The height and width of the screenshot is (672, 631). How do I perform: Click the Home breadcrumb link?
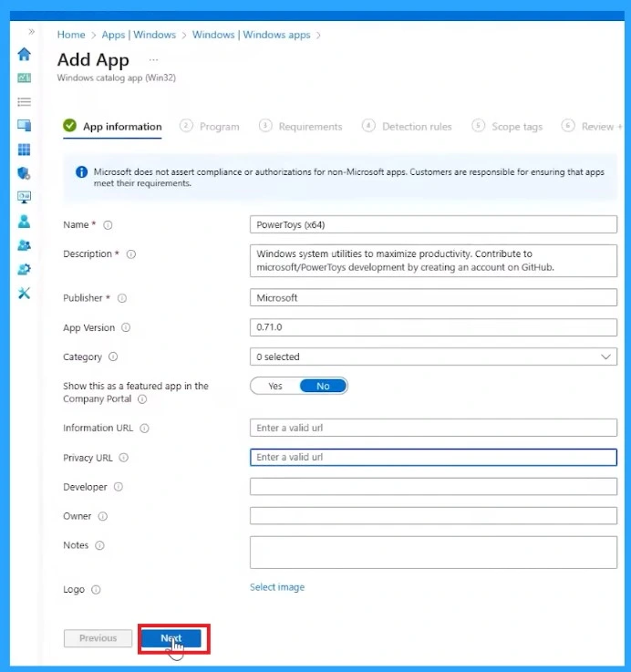(x=71, y=35)
